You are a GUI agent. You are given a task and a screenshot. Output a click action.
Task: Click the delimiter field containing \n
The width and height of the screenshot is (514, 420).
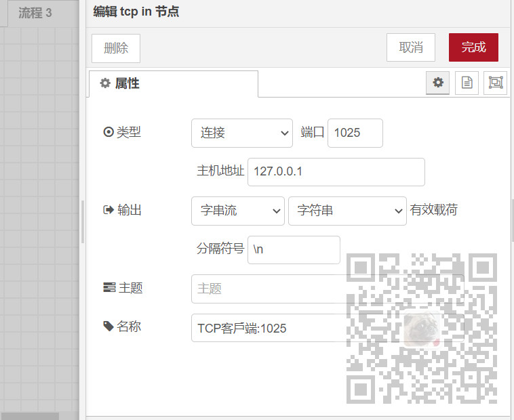tap(294, 250)
